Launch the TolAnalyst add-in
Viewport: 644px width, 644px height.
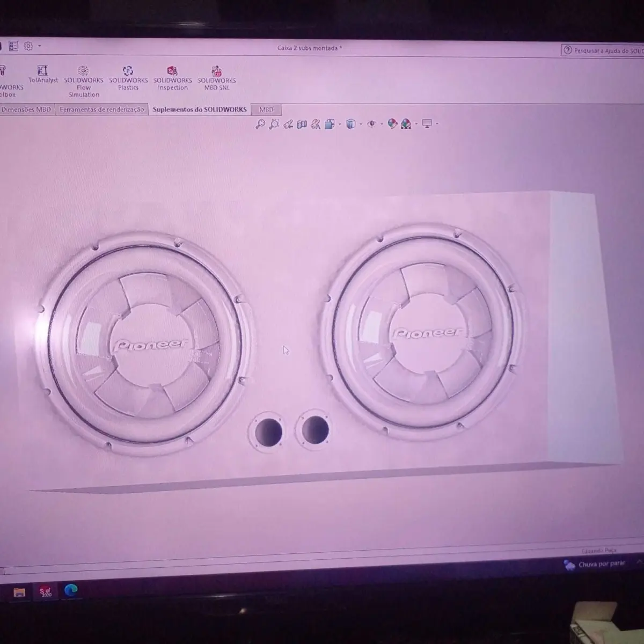[x=43, y=74]
